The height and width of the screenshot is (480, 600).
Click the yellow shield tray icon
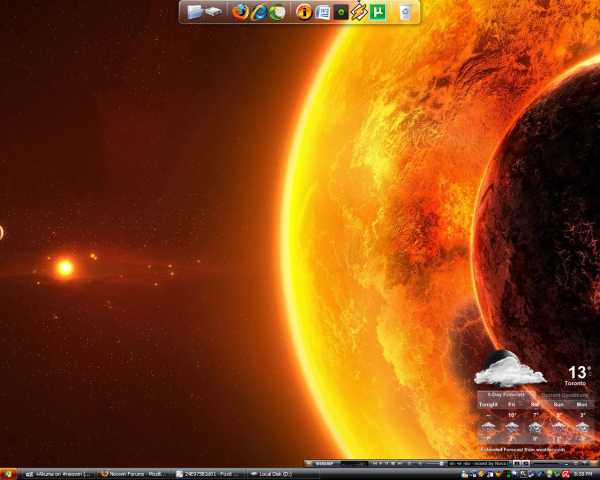(x=499, y=474)
